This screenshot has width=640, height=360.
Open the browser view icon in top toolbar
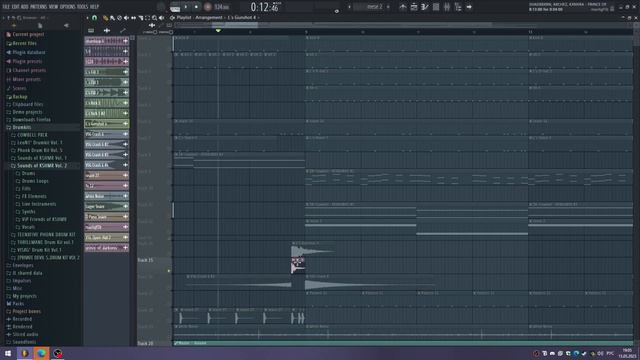[458, 7]
